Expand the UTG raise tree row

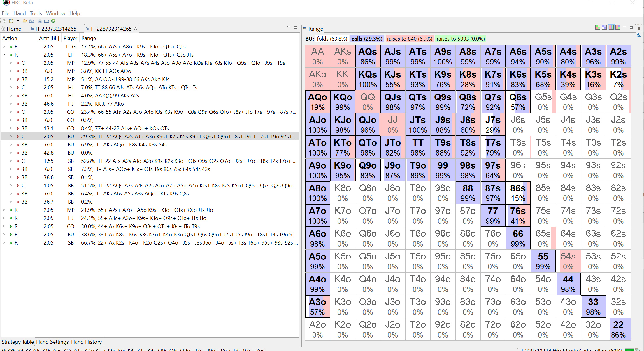click(4, 46)
